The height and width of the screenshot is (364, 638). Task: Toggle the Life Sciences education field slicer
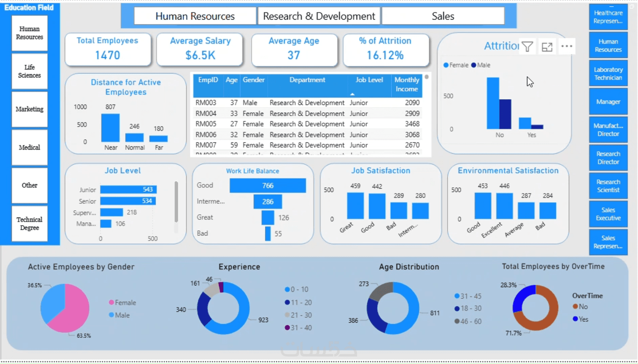(x=30, y=71)
